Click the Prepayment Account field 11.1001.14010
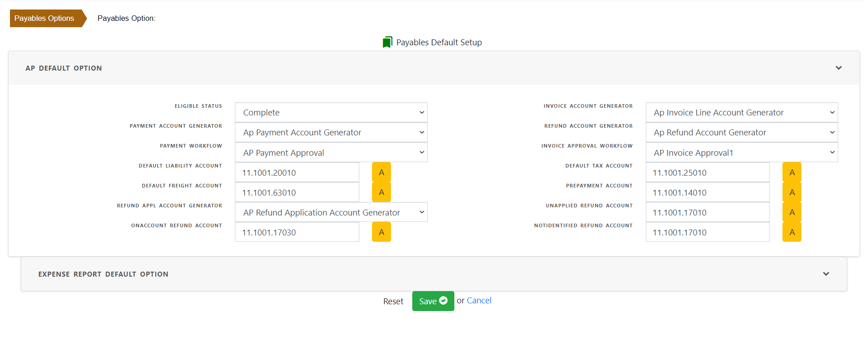Viewport: 868px width, 345px height. 708,192
